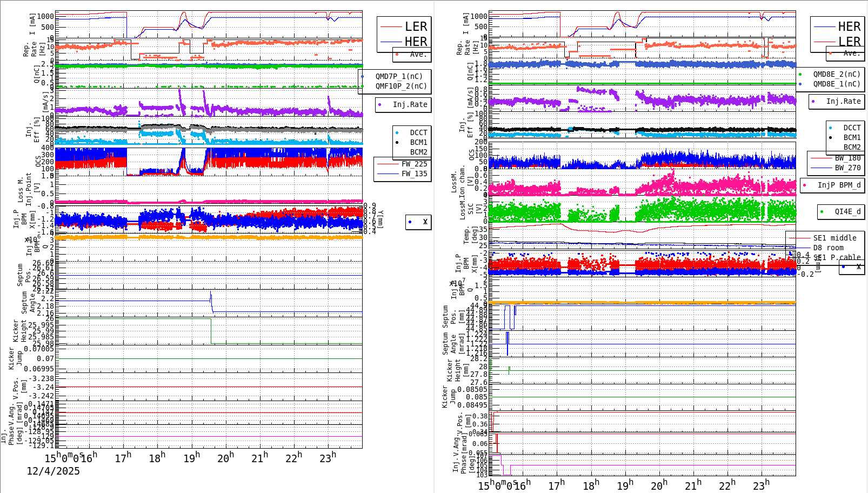Select the LER label in left legend
This screenshot has height=493, width=868.
[417, 26]
